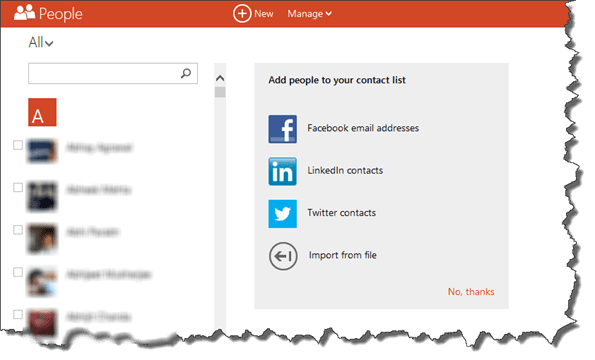Tick the third contact's checkbox
This screenshot has height=360, width=595.
tap(18, 230)
